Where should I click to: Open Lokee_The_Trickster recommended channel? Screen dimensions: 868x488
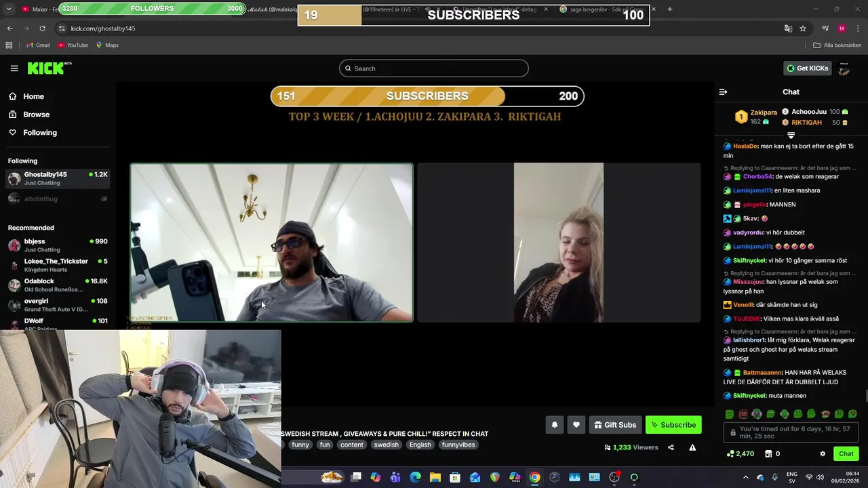tap(58, 265)
